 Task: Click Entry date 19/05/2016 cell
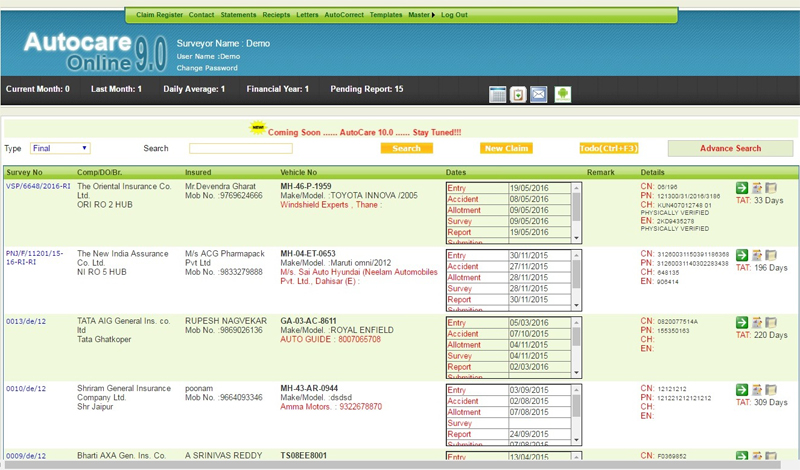539,188
